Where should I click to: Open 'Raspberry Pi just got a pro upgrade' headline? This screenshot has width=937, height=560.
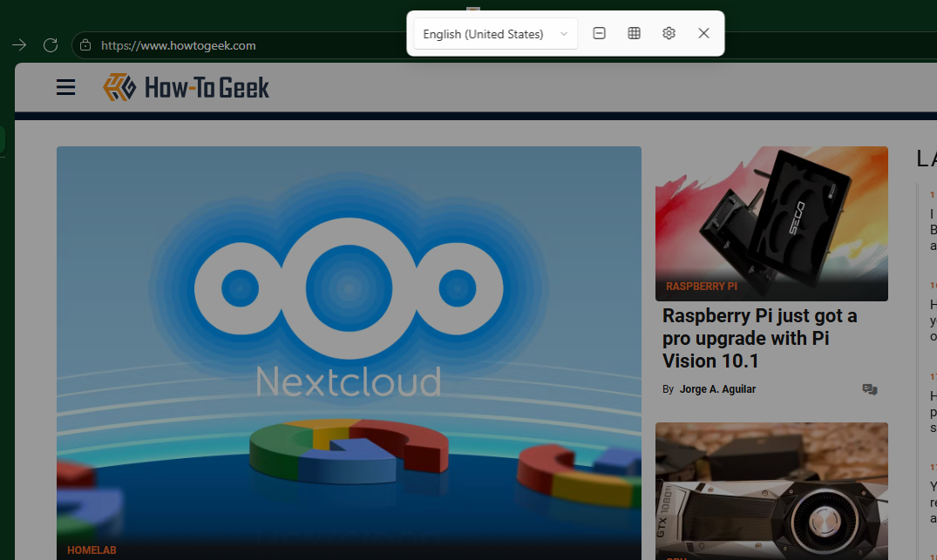pos(759,339)
